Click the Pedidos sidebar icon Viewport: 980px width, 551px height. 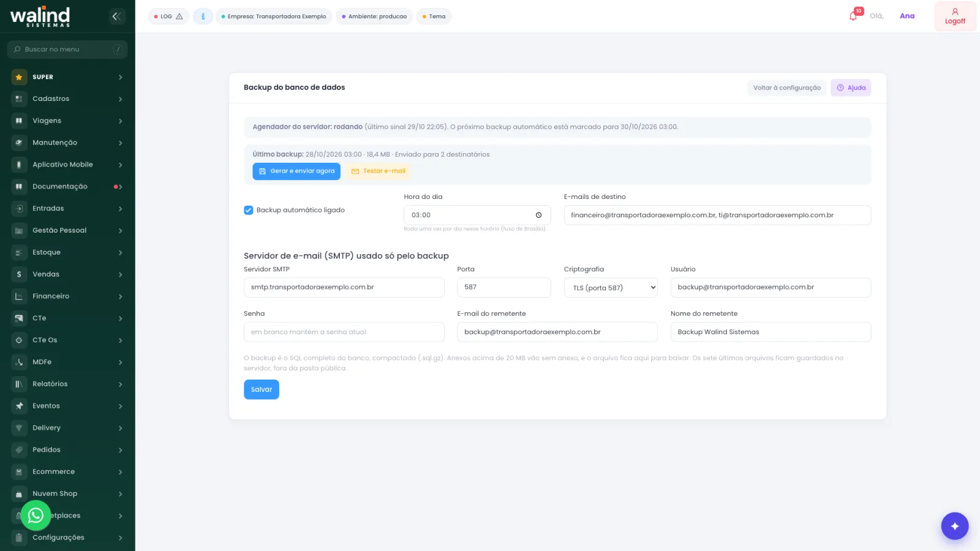click(x=19, y=450)
